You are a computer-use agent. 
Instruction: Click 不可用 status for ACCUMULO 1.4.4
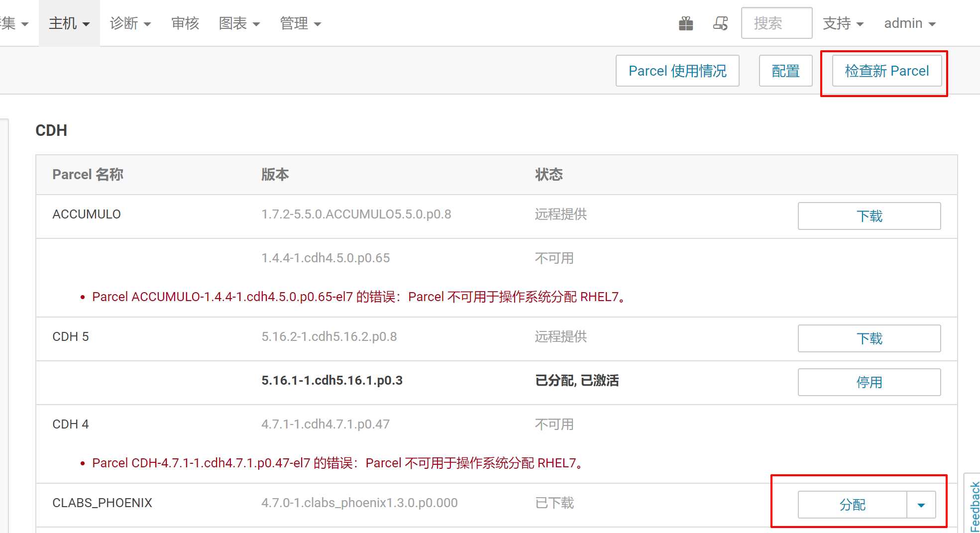tap(554, 258)
